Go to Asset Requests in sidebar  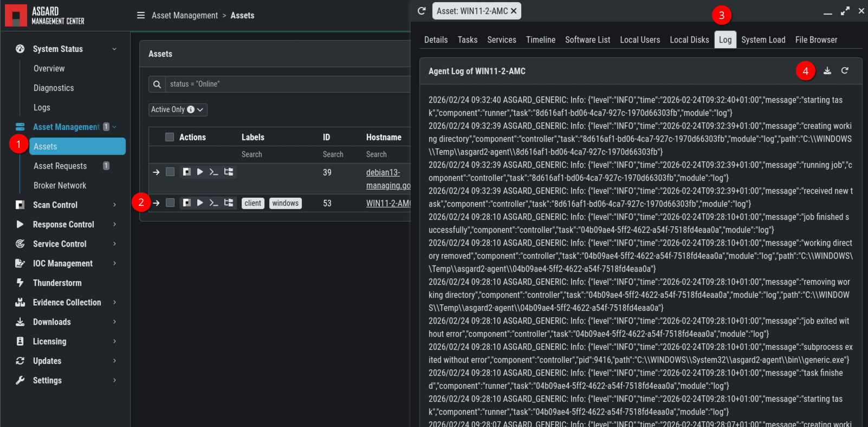(60, 166)
